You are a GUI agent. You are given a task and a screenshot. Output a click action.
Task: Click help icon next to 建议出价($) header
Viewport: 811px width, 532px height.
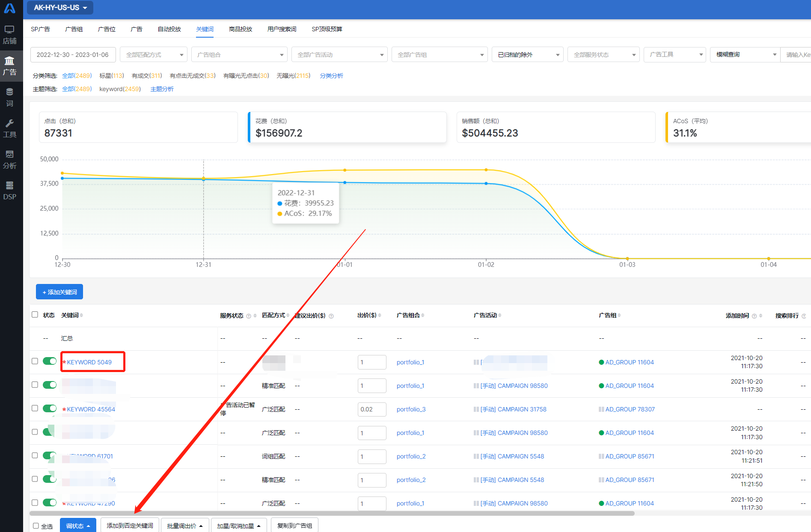(x=331, y=316)
